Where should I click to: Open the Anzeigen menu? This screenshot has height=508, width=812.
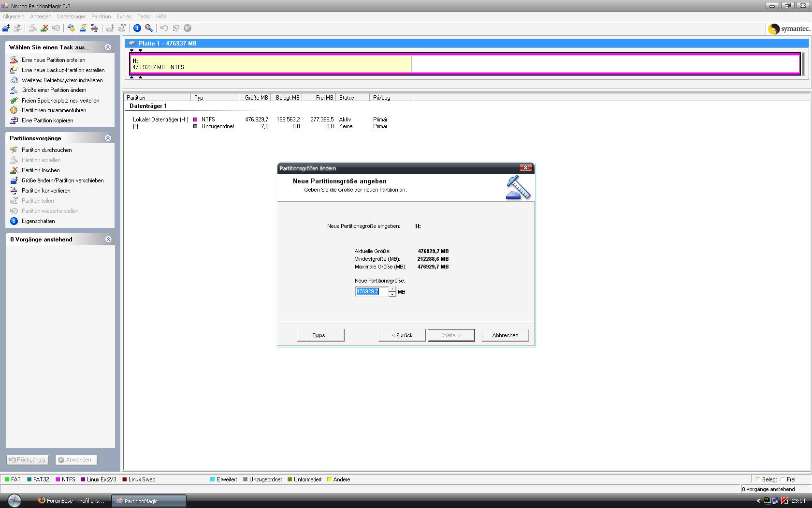click(x=41, y=16)
